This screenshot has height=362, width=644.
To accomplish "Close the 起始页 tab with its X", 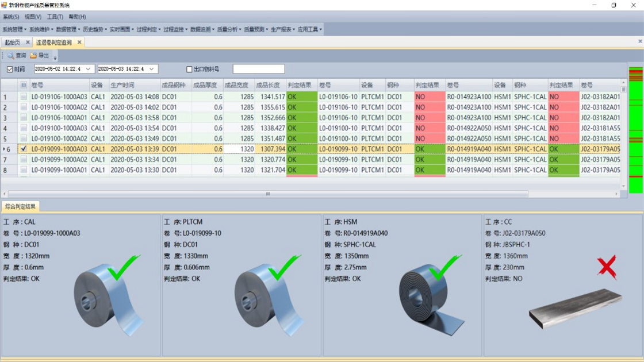I will tap(28, 43).
